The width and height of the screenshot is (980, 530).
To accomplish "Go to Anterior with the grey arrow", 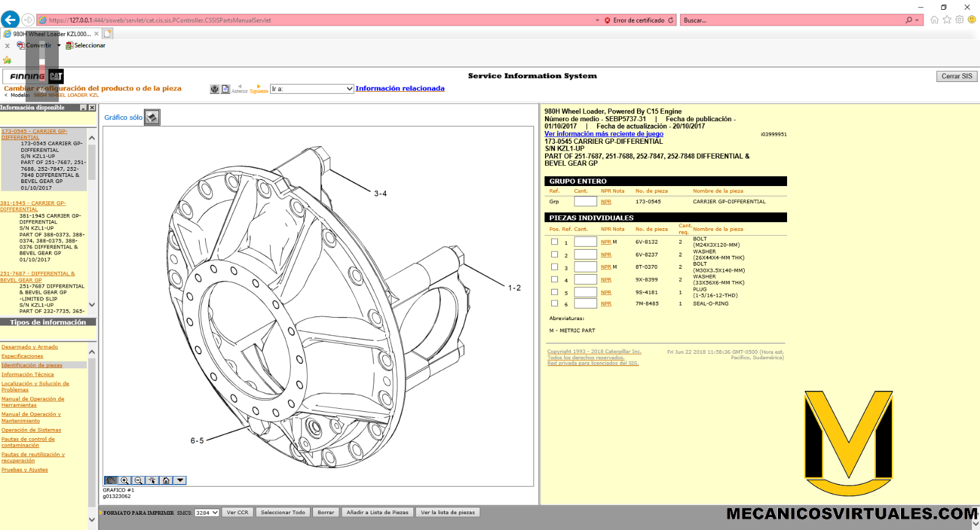I will click(x=239, y=89).
